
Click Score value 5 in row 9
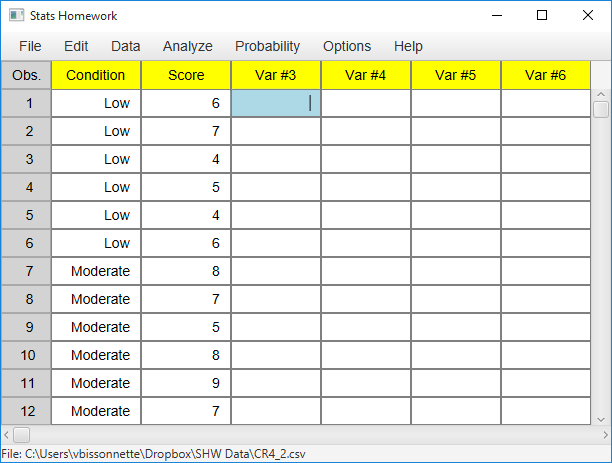(186, 327)
